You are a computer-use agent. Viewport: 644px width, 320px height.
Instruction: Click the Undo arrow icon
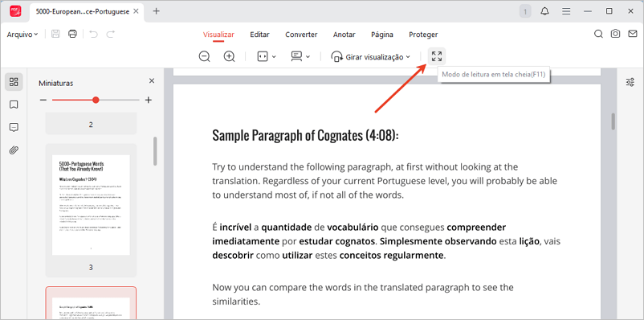pos(94,34)
